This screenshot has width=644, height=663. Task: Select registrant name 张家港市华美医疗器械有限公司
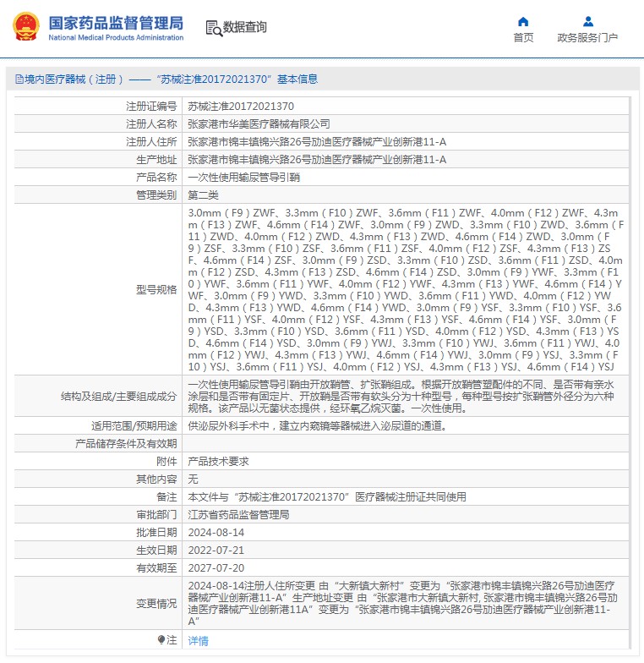259,123
